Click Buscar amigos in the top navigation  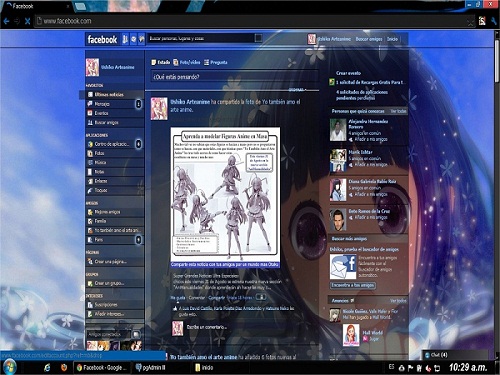point(369,39)
